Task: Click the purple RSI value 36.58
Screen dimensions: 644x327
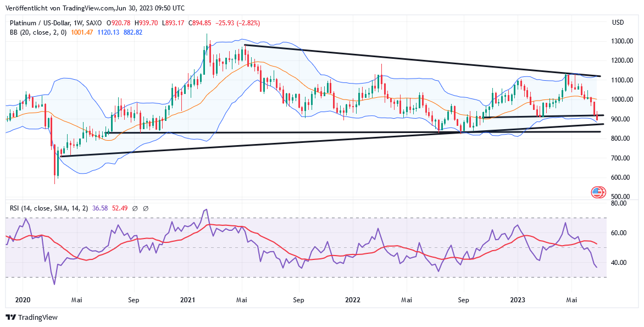Action: coord(100,208)
